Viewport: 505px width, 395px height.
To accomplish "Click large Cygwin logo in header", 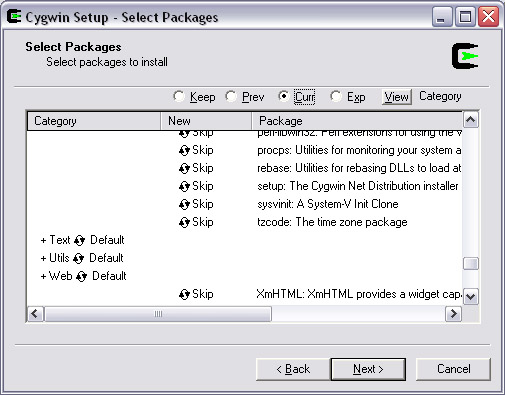I will pyautogui.click(x=465, y=56).
